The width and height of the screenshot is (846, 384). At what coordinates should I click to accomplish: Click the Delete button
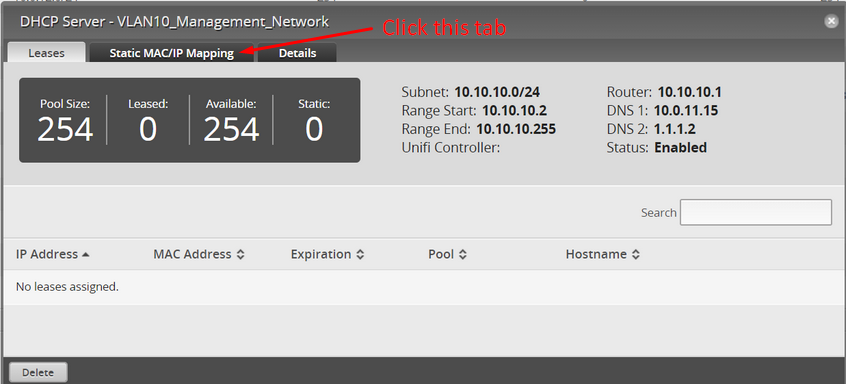pyautogui.click(x=38, y=373)
